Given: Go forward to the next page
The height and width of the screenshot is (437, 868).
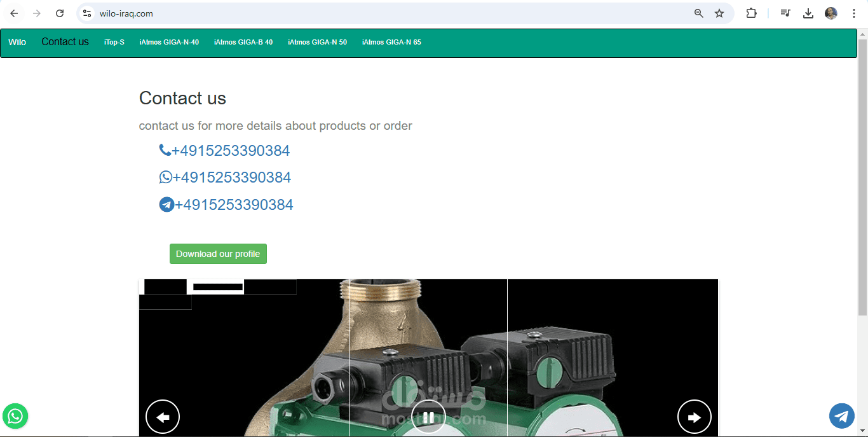Looking at the screenshot, I should click(37, 13).
